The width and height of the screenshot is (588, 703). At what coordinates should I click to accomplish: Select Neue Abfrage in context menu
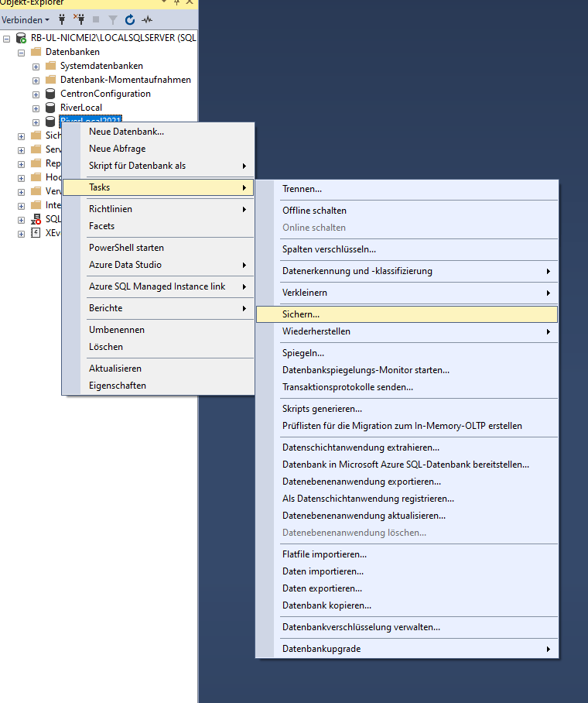pos(117,149)
